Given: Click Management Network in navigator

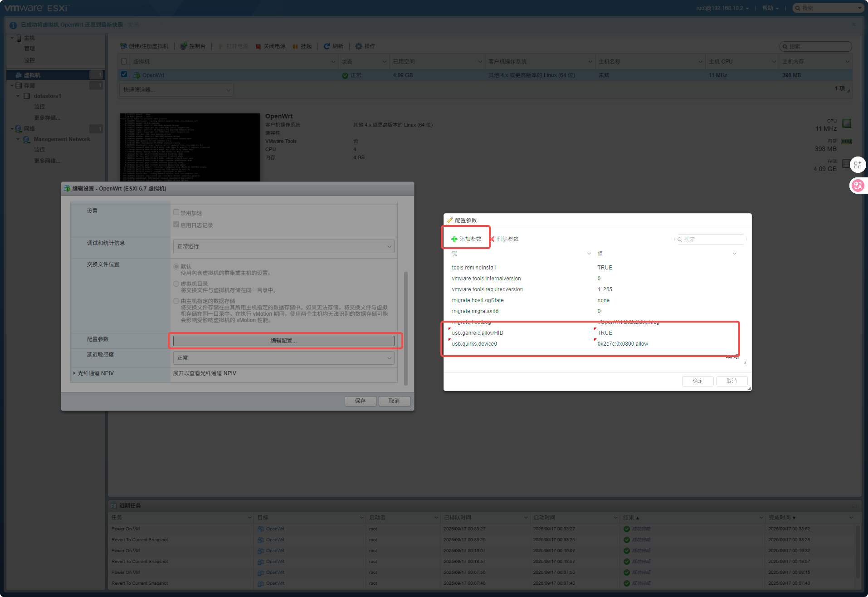Looking at the screenshot, I should [62, 139].
